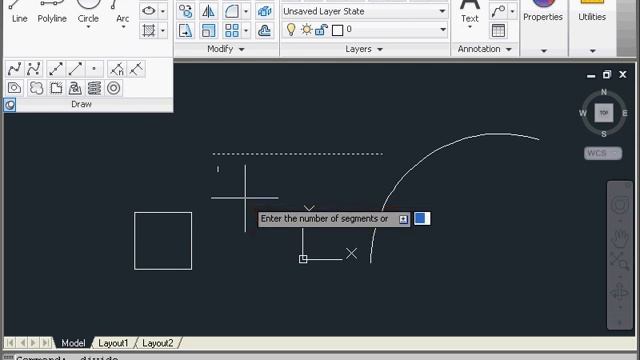
Task: Open the Hatch flyout arrow
Action: [x=162, y=31]
